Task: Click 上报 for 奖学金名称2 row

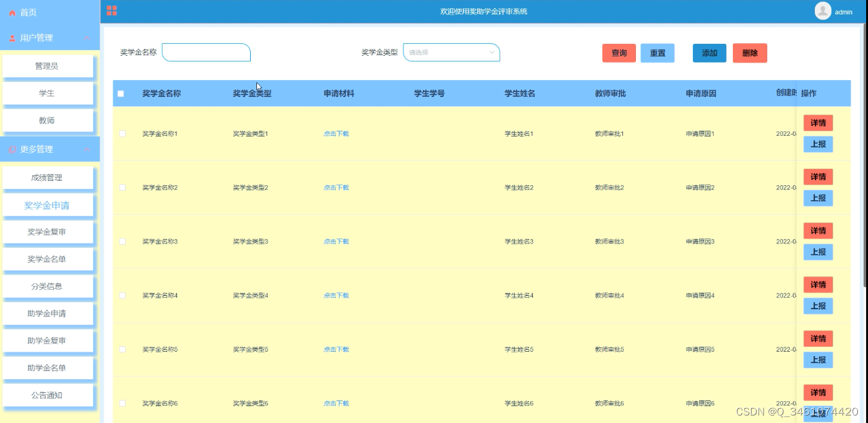Action: click(x=818, y=198)
